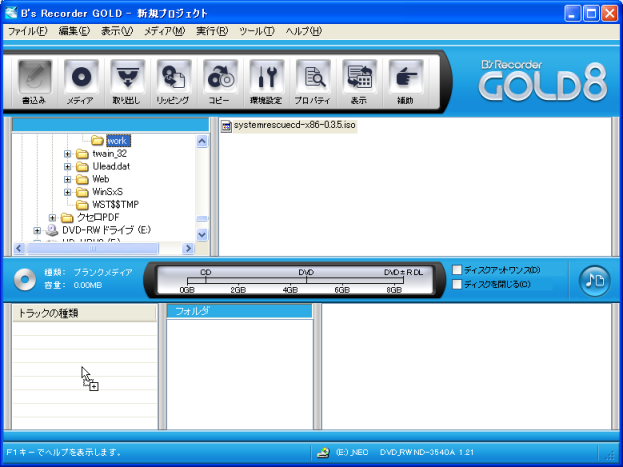Viewport: 623px width, 467px height.
Task: Open the ツール(T) menu
Action: (257, 31)
